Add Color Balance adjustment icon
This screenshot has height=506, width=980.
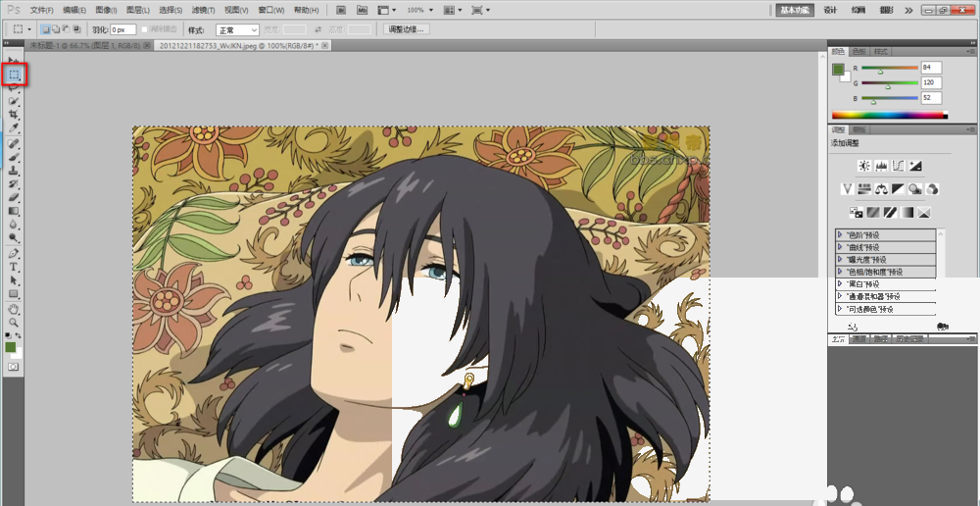click(882, 188)
